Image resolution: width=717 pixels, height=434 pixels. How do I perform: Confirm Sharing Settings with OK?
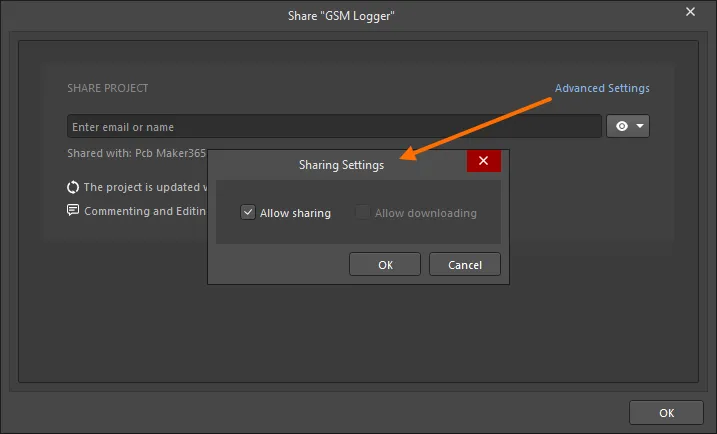click(x=385, y=264)
